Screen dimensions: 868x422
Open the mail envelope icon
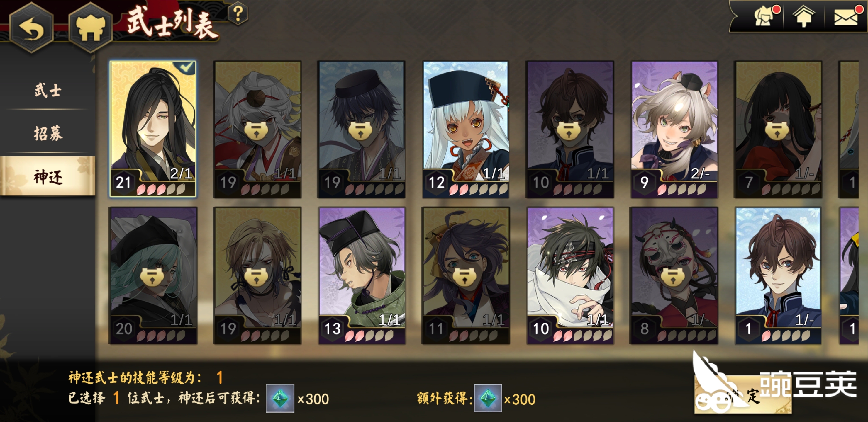[x=846, y=16]
